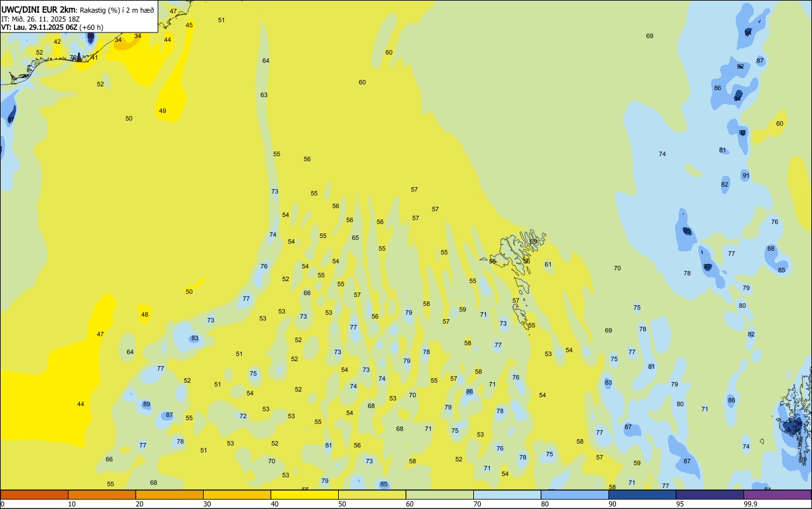Viewport: 812px width, 509px height.
Task: Select the purple legend block above 99.9
Action: click(777, 494)
